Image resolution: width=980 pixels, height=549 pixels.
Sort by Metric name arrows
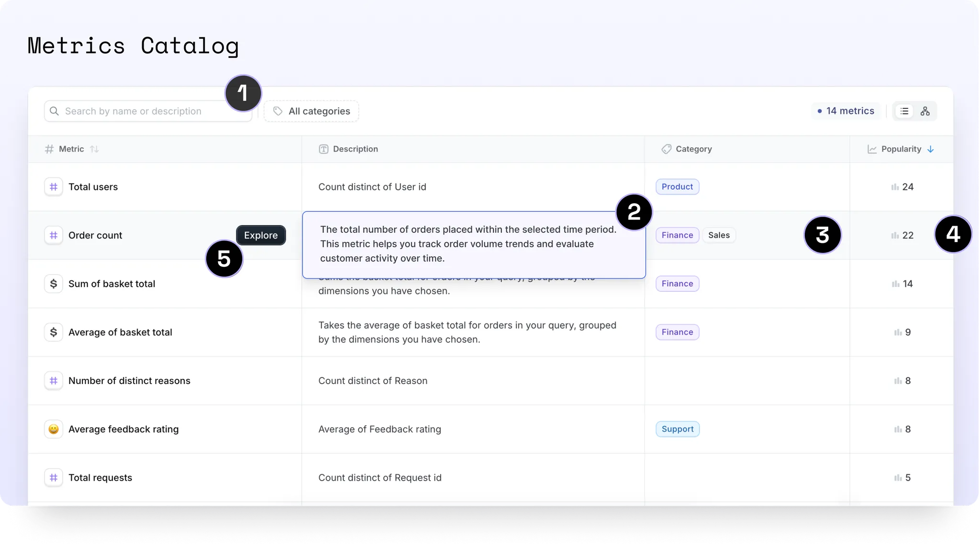pyautogui.click(x=94, y=149)
